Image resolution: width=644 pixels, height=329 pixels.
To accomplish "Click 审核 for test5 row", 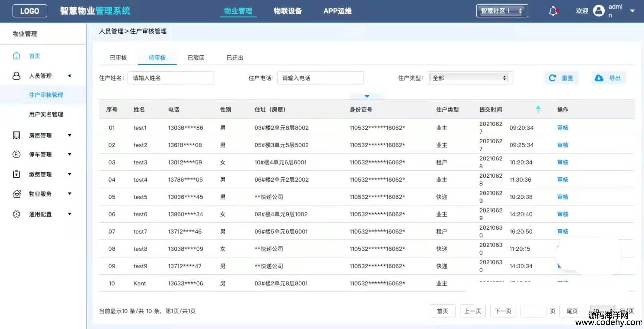I will [563, 197].
